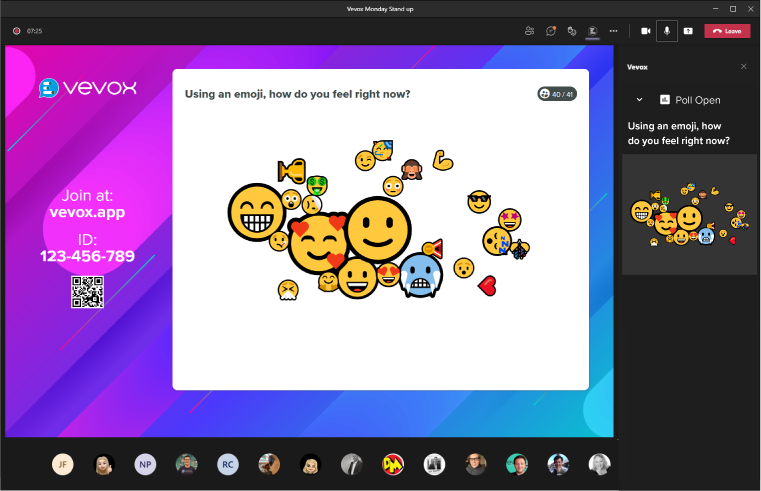Viewport: 761px width, 491px height.
Task: Click the share content icon
Action: click(688, 31)
